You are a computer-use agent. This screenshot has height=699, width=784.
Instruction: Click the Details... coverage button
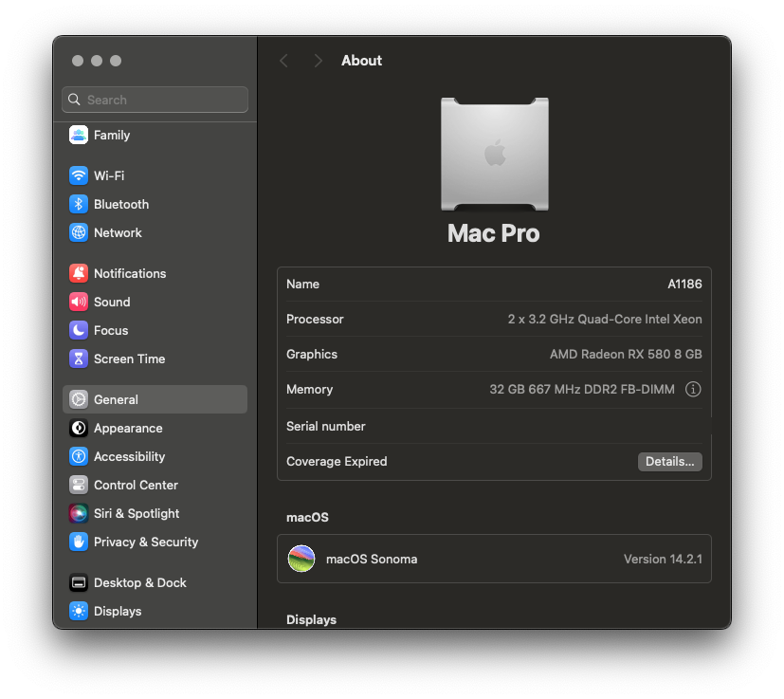coord(669,461)
